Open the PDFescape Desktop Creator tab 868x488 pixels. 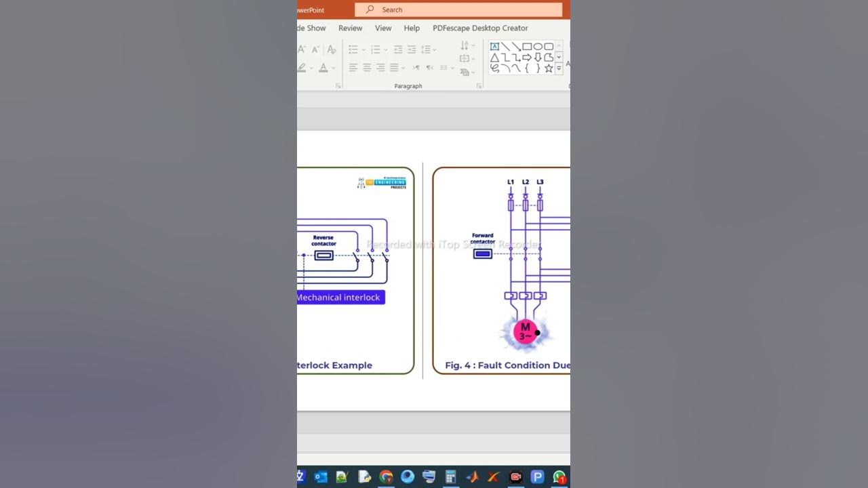coord(480,28)
